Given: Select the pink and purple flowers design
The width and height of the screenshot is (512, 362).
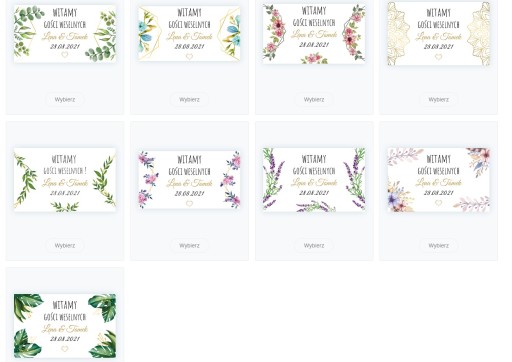Looking at the screenshot, I should coord(189,180).
